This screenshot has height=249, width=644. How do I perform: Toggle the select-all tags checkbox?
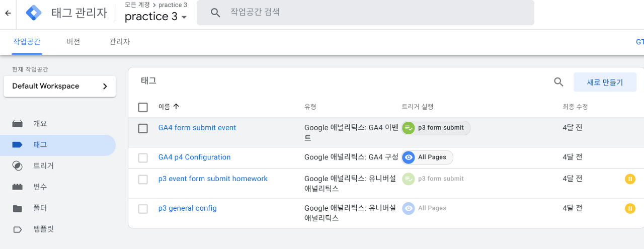coord(143,107)
